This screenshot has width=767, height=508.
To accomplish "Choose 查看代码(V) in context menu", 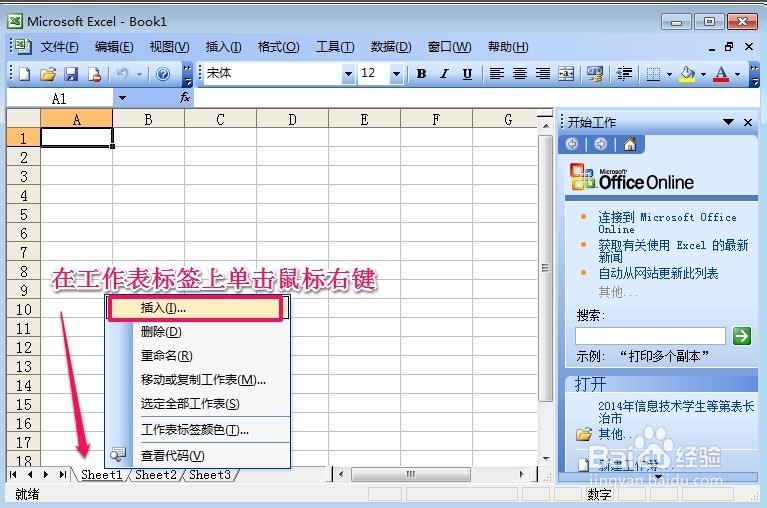I will [x=198, y=456].
